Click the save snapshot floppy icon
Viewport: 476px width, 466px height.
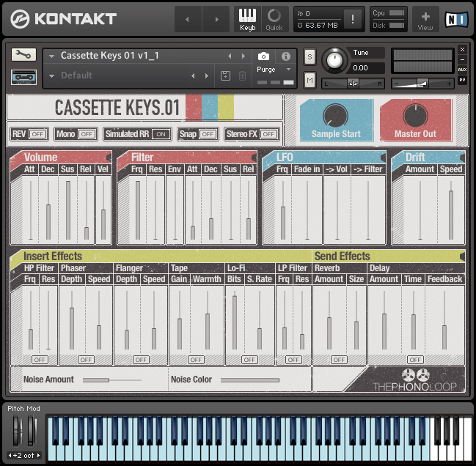pyautogui.click(x=224, y=75)
